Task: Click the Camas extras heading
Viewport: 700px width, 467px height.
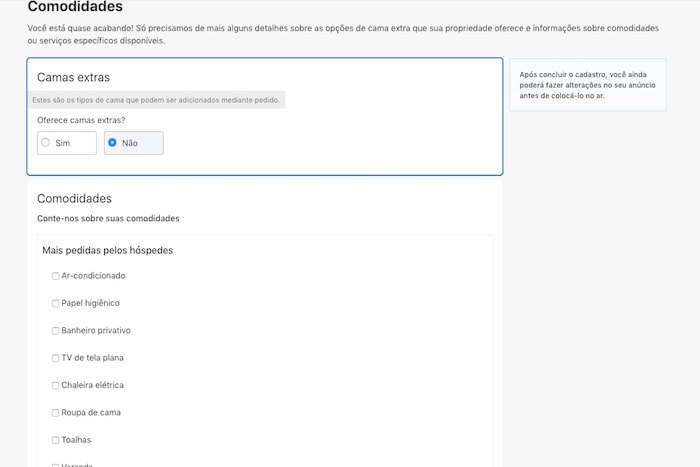Action: pyautogui.click(x=73, y=77)
